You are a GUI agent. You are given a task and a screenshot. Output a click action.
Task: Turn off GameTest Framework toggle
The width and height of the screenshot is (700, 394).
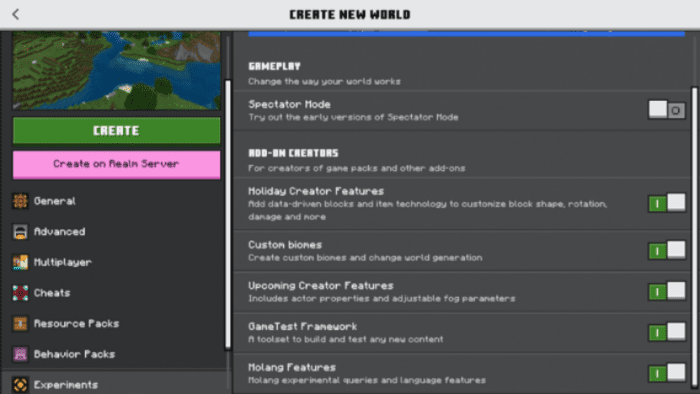(667, 332)
